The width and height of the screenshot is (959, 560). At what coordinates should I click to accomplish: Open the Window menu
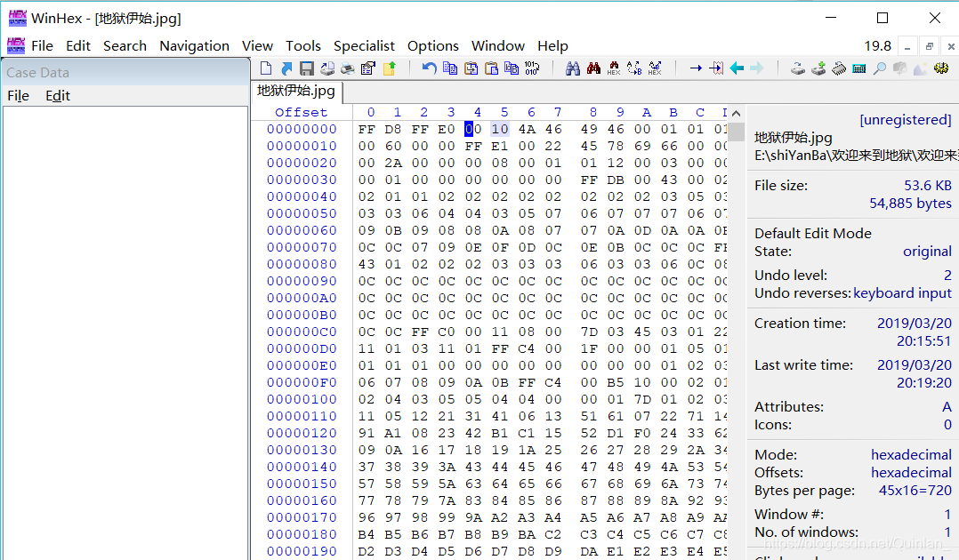[498, 46]
